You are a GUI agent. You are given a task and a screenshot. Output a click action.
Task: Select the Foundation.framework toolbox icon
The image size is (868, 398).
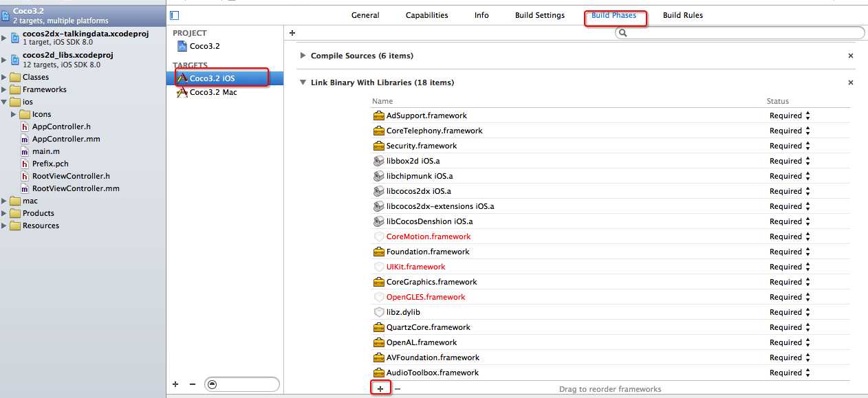(378, 252)
